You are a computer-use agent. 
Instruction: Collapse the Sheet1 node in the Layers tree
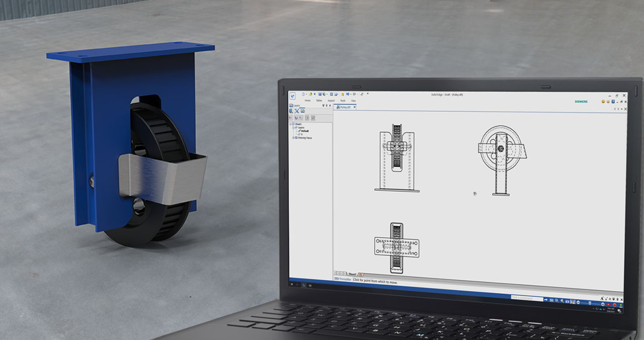click(x=290, y=124)
